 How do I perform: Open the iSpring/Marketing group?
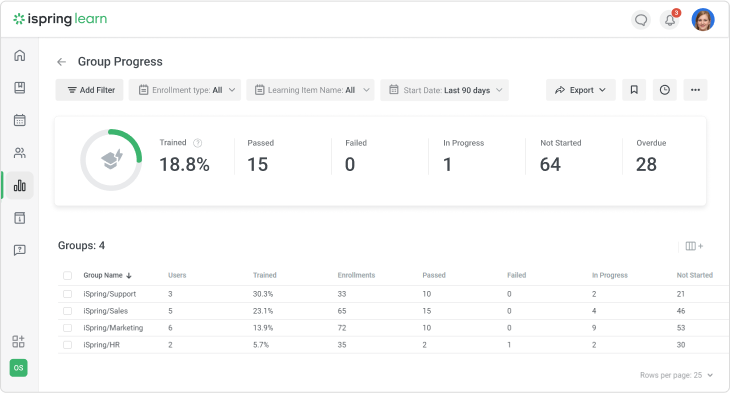[113, 328]
